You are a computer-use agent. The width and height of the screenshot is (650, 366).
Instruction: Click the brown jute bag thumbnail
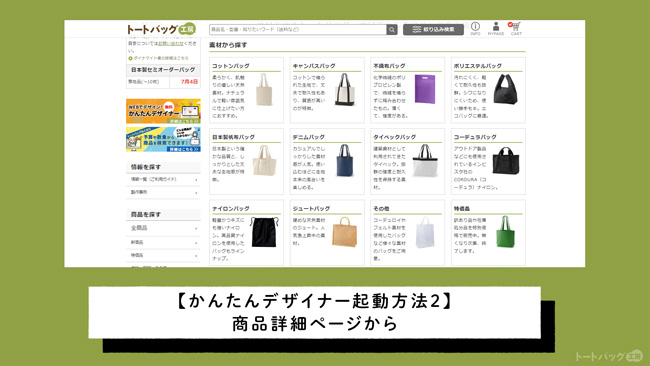point(344,232)
